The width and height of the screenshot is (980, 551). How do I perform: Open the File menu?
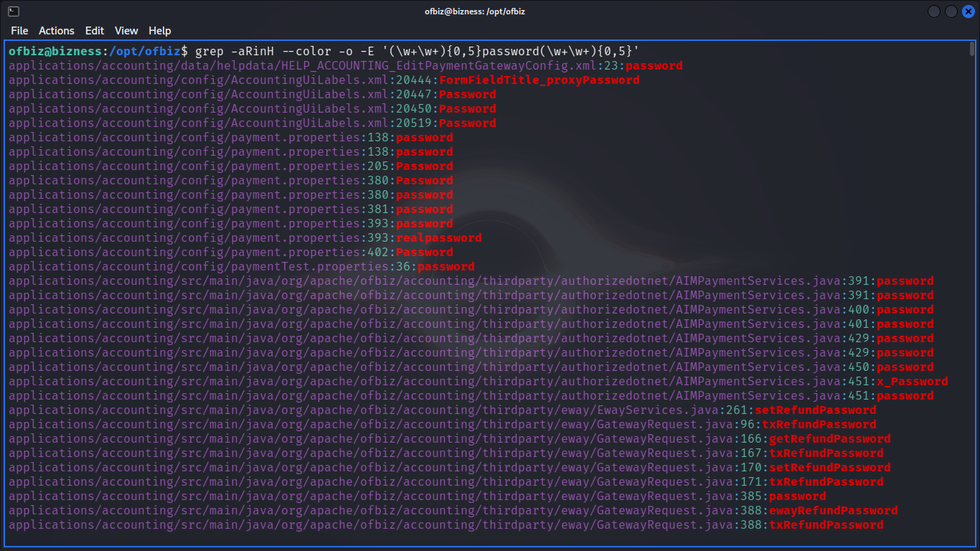[x=19, y=31]
